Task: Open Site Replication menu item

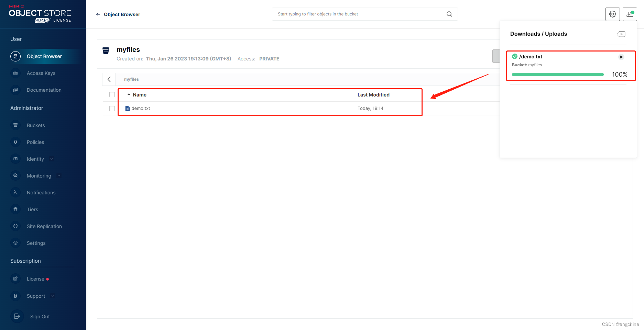Action: 44,226
